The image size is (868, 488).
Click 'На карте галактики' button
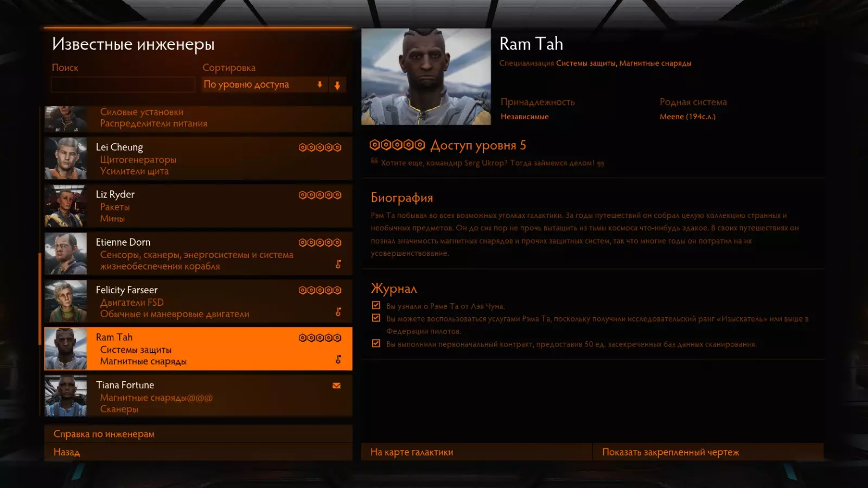tap(476, 452)
